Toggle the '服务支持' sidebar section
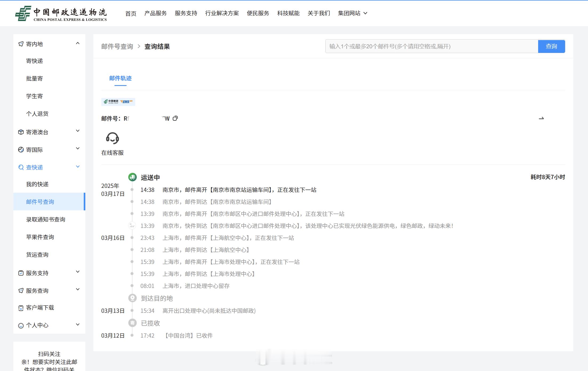The width and height of the screenshot is (588, 371). (48, 272)
